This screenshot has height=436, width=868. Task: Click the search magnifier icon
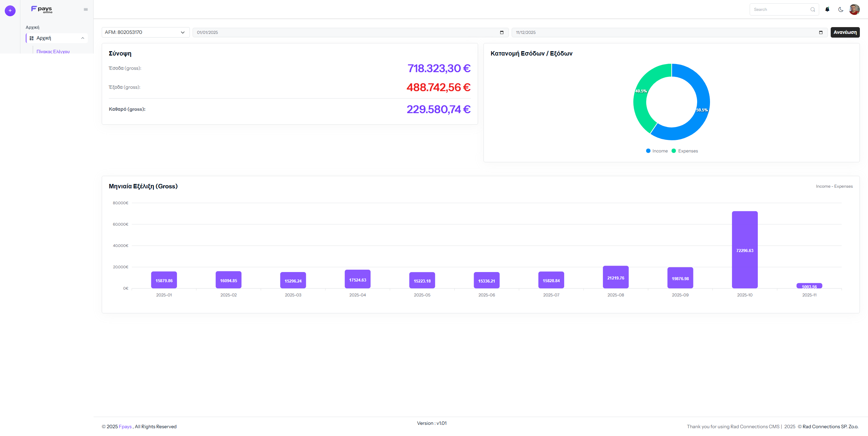813,9
